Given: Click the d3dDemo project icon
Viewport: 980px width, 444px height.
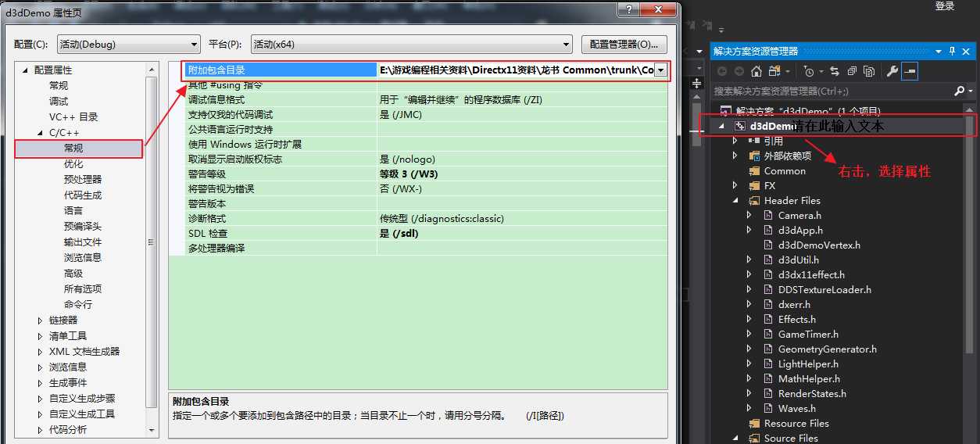Looking at the screenshot, I should tap(739, 126).
